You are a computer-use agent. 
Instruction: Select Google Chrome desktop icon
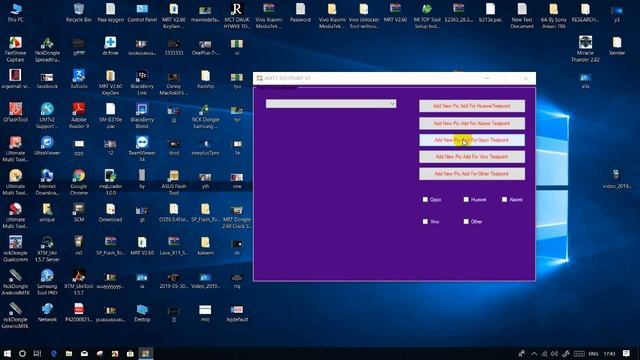pyautogui.click(x=79, y=182)
